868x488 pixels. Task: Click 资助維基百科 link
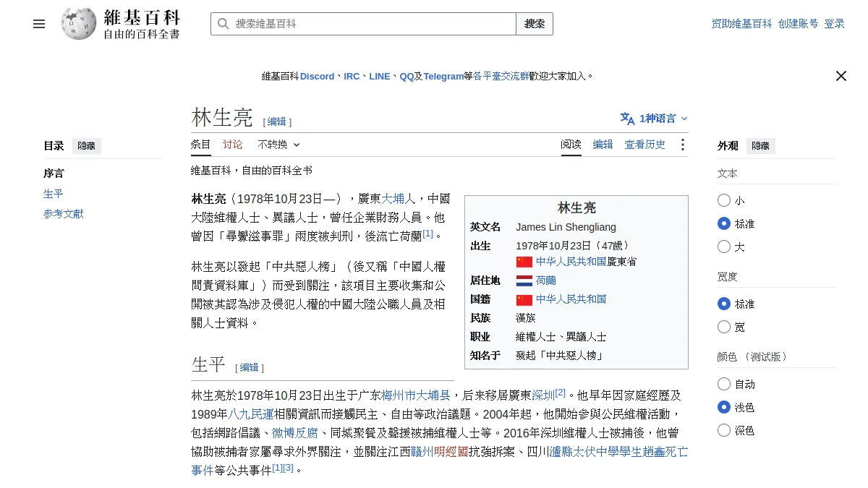pyautogui.click(x=741, y=24)
